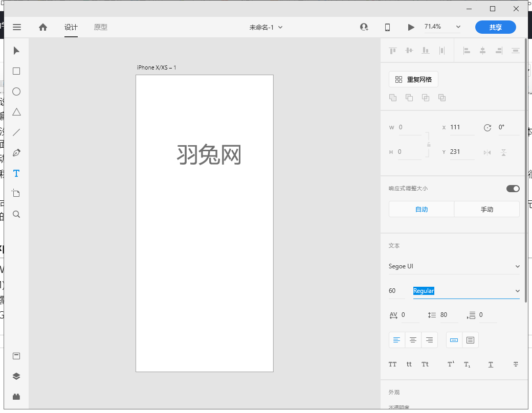
Task: Align vertical centers icon
Action: click(x=409, y=51)
